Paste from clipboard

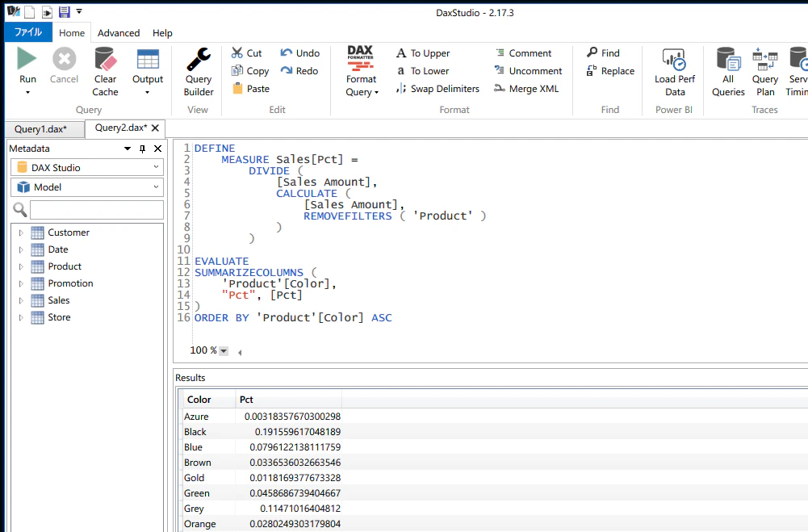[x=251, y=89]
